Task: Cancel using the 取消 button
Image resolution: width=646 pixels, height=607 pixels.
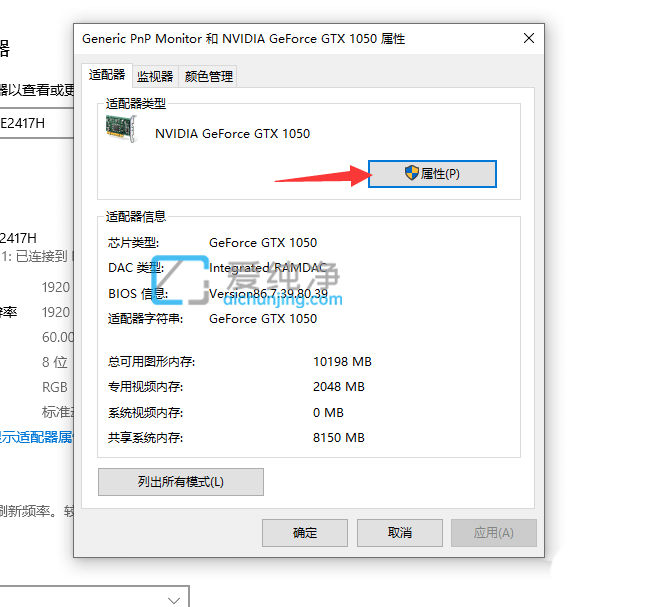Action: point(400,533)
